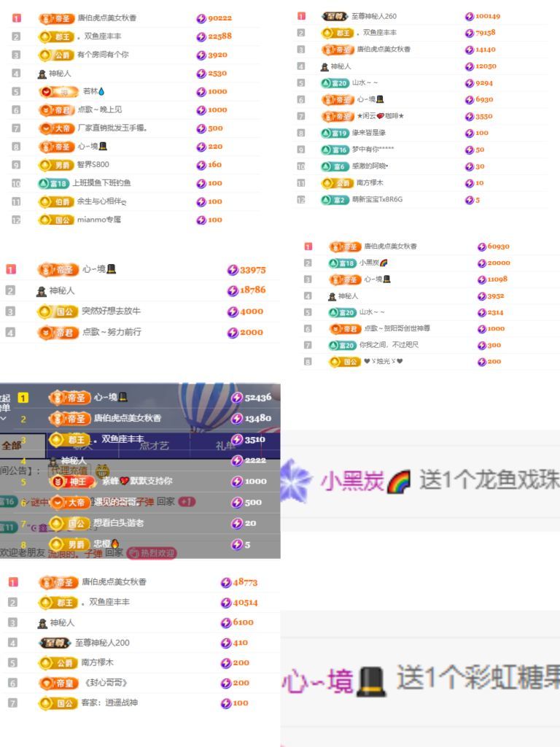Click the 国公 badge beside 突然好想去放牛
Image resolution: width=560 pixels, height=747 pixels.
tap(58, 312)
